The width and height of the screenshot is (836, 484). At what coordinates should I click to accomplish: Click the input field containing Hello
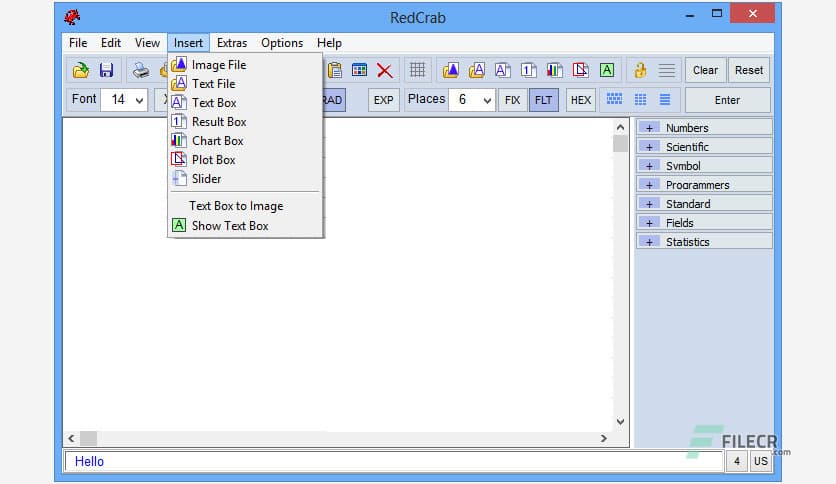(393, 461)
